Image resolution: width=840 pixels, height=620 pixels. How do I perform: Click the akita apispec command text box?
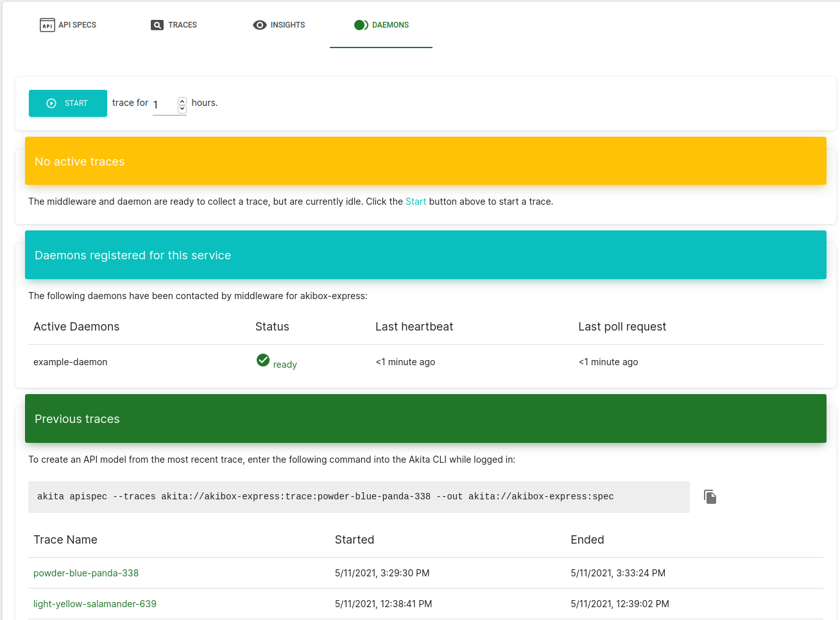pyautogui.click(x=359, y=497)
